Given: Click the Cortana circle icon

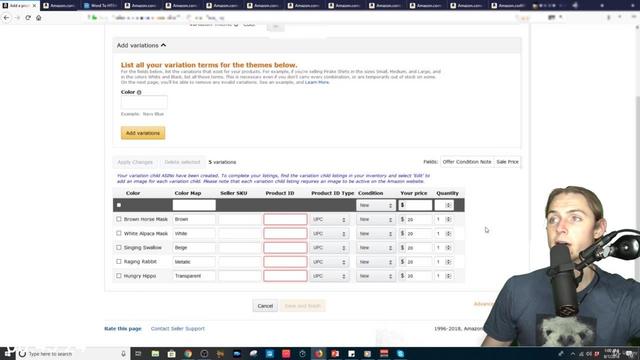Looking at the screenshot, I should [x=22, y=354].
